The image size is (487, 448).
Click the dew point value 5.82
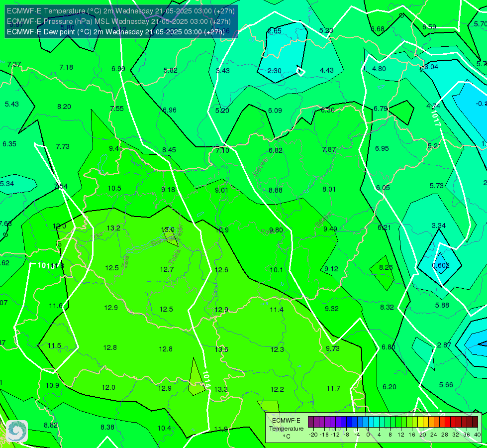171,70
